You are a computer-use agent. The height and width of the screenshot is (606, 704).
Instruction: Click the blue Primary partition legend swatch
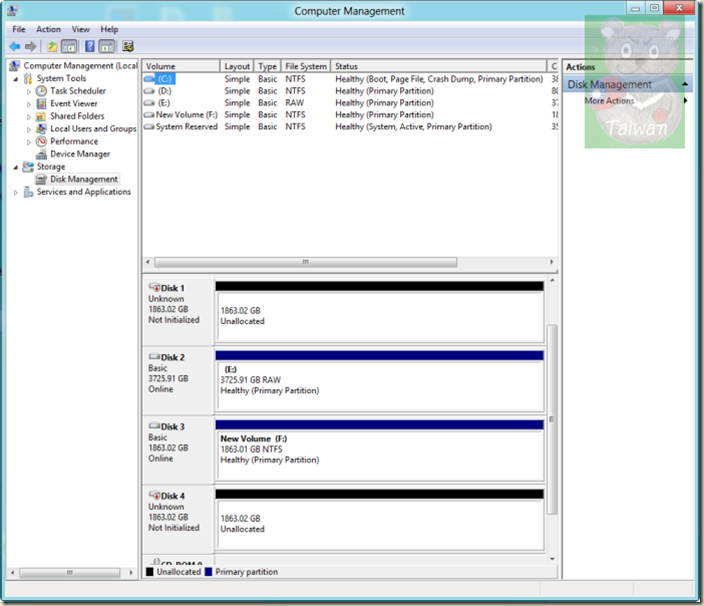208,572
